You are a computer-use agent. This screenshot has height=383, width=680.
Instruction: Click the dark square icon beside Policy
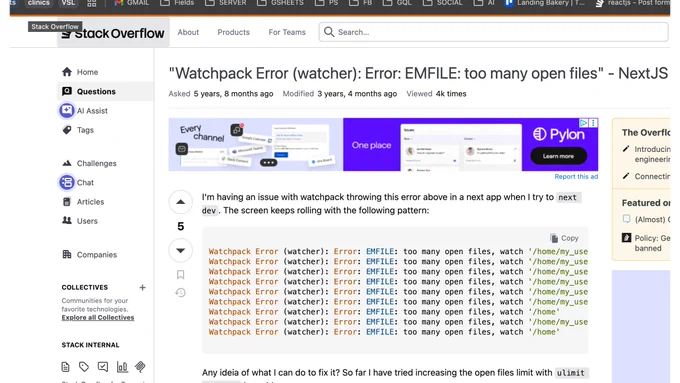pyautogui.click(x=626, y=238)
